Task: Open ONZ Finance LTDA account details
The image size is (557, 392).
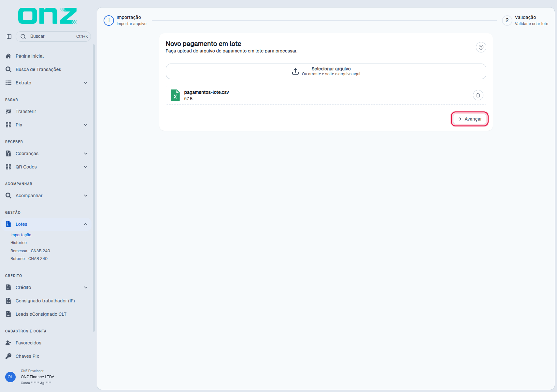Action: [x=37, y=377]
